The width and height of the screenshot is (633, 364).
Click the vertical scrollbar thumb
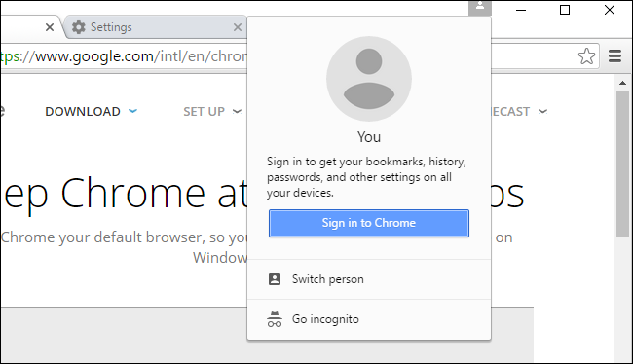point(623,164)
